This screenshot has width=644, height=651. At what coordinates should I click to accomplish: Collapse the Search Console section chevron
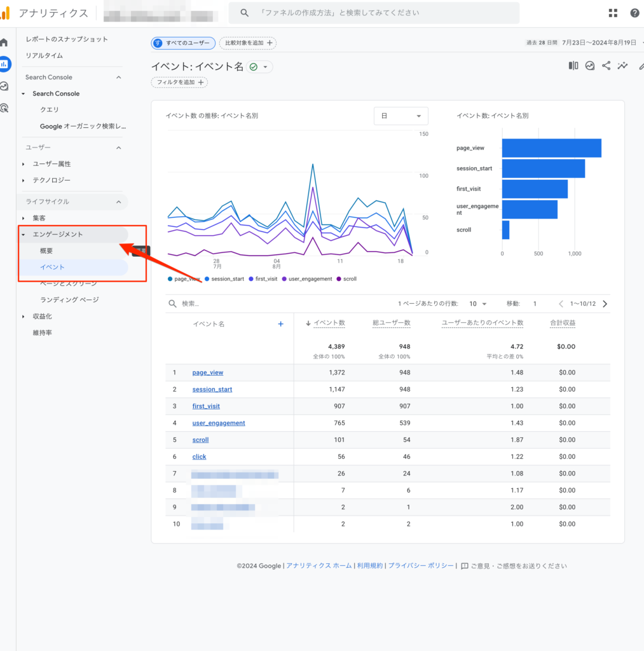[119, 77]
